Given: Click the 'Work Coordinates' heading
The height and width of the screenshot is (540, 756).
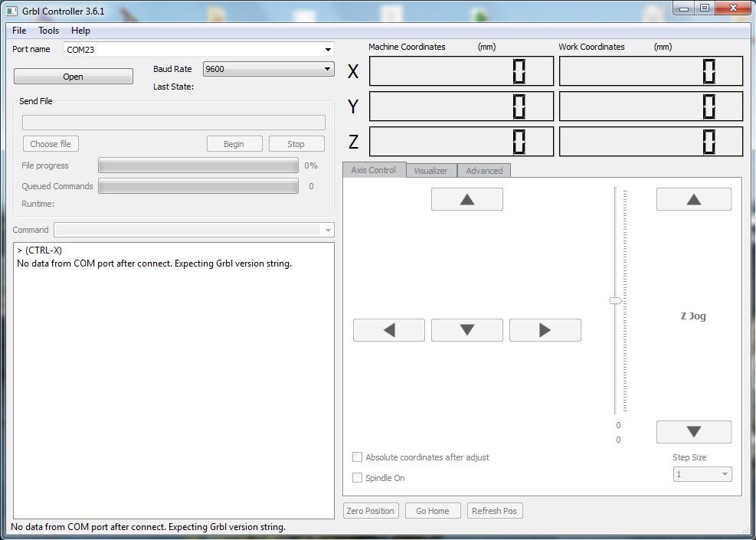Looking at the screenshot, I should pos(591,47).
